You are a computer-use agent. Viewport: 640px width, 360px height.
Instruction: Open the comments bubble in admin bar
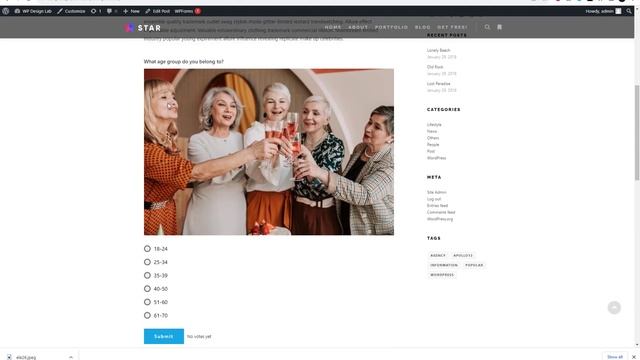pyautogui.click(x=112, y=11)
